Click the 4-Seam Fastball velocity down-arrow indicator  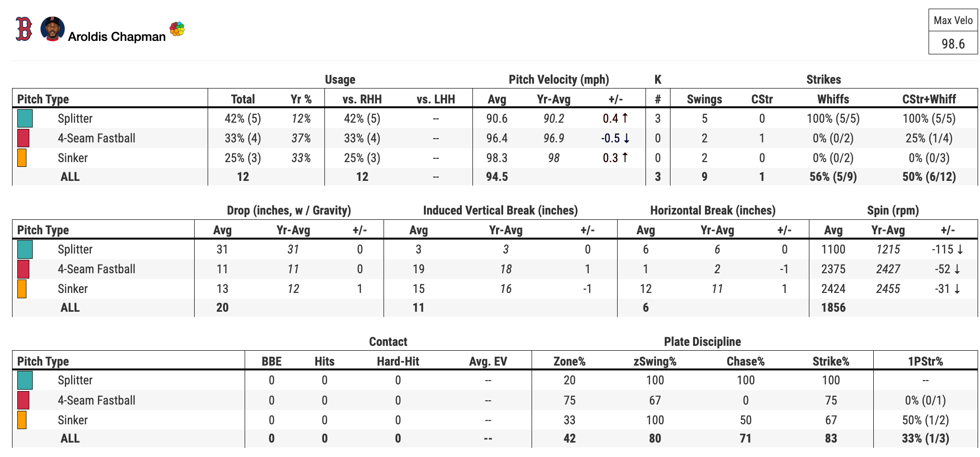pos(626,138)
